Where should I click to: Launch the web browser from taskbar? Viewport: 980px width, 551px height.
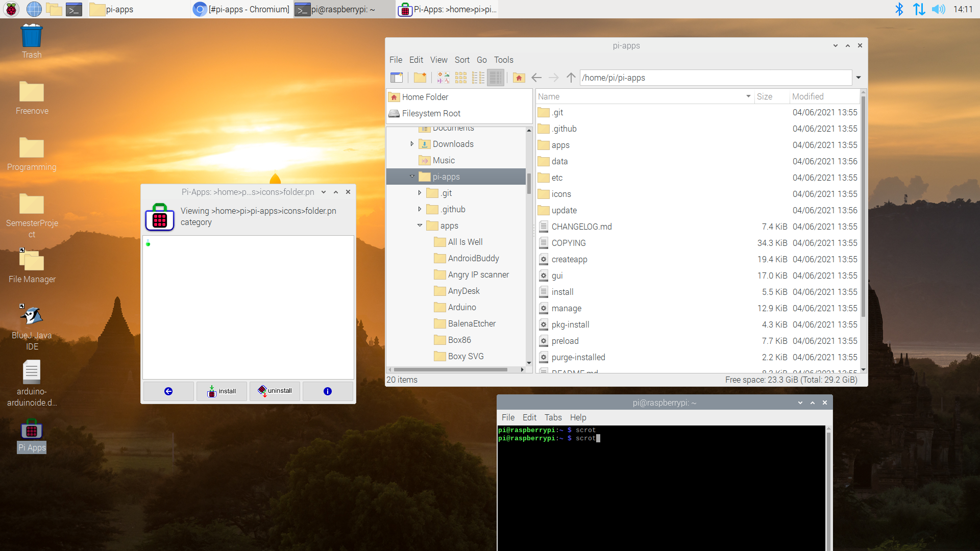[34, 9]
